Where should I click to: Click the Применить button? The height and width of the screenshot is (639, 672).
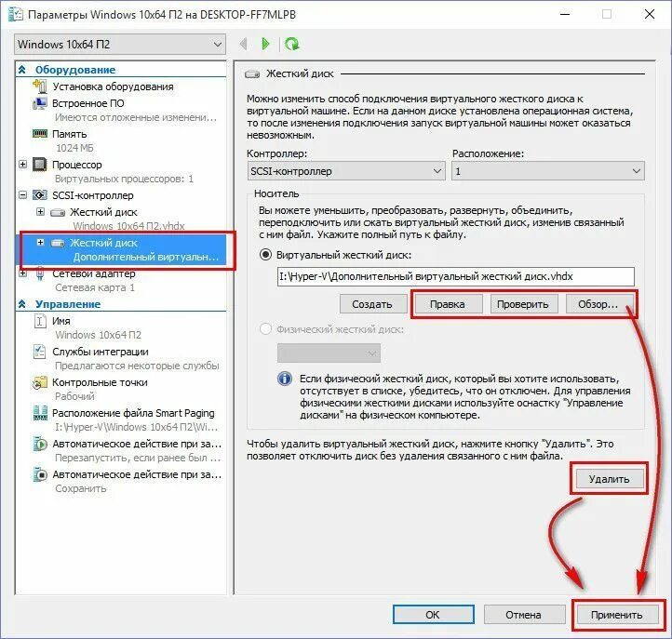pyautogui.click(x=617, y=615)
